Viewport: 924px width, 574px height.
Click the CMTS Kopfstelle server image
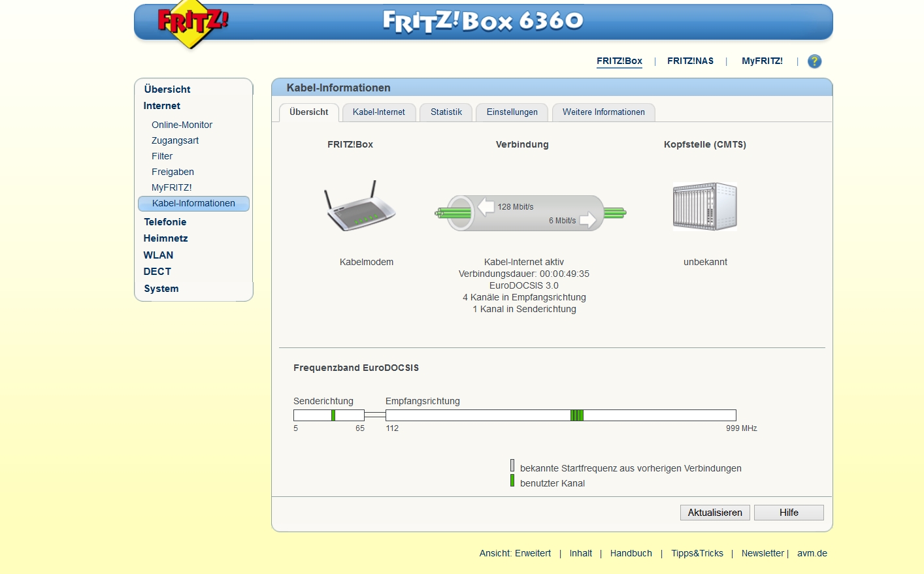click(x=705, y=206)
